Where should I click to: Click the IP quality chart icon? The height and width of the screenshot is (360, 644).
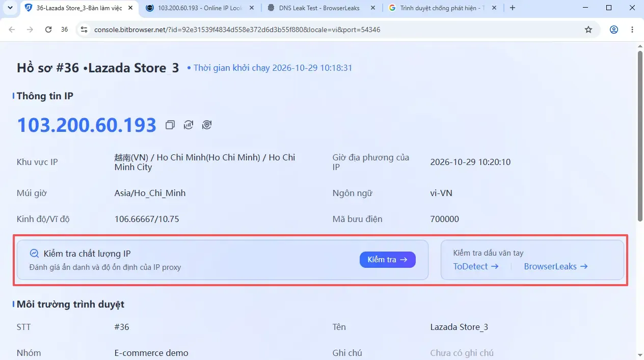pyautogui.click(x=189, y=125)
